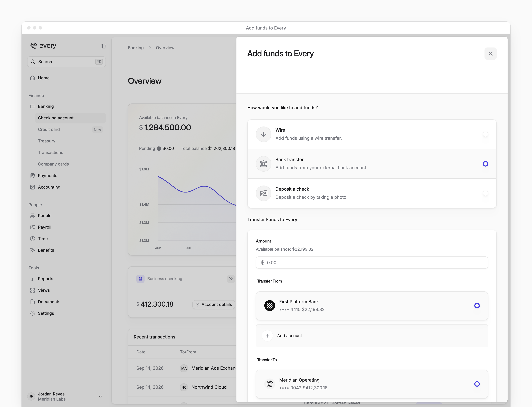Click the Amount input field
Image resolution: width=532 pixels, height=407 pixels.
tap(372, 263)
